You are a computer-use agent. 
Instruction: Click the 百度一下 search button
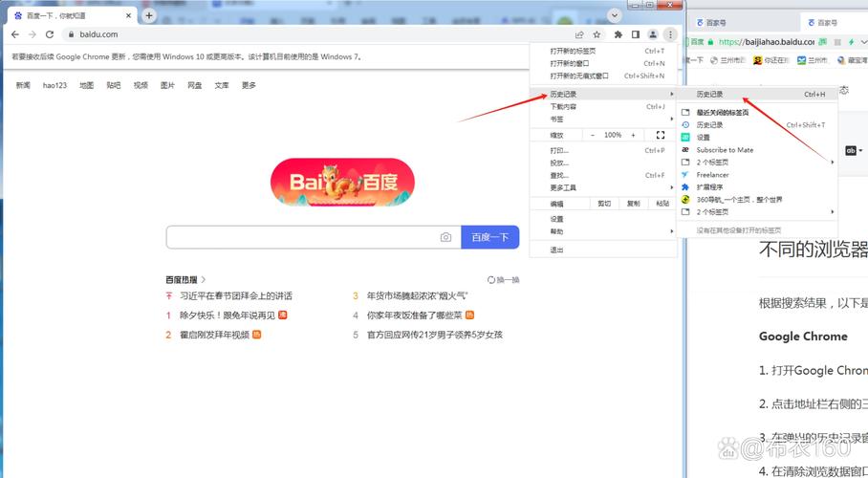coord(489,237)
